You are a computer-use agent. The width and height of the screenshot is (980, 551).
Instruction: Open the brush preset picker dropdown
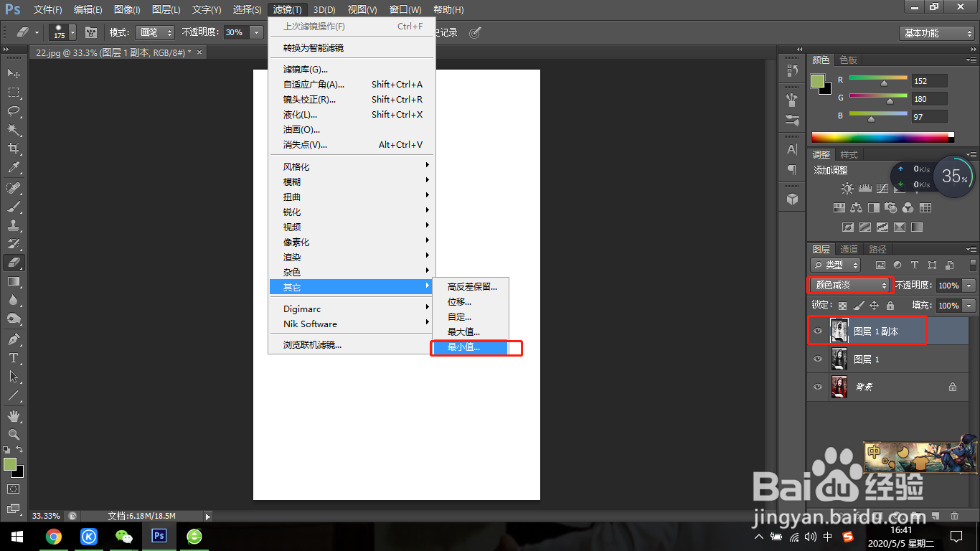[x=72, y=32]
